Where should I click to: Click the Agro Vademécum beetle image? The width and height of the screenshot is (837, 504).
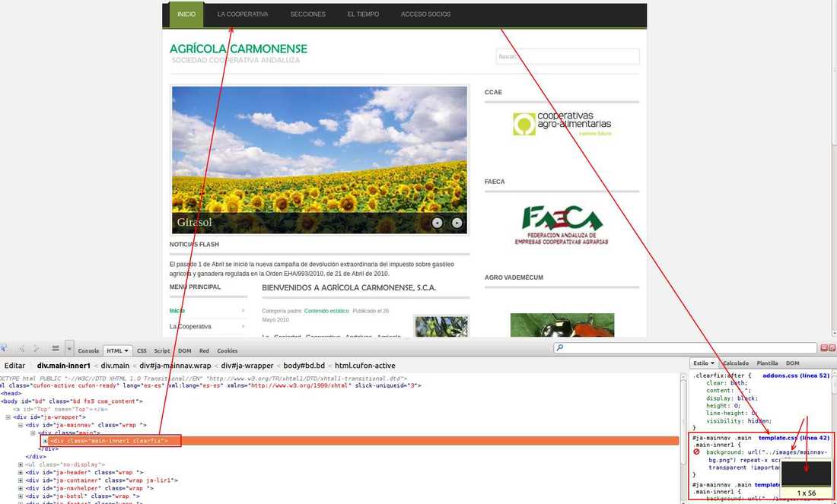[562, 325]
